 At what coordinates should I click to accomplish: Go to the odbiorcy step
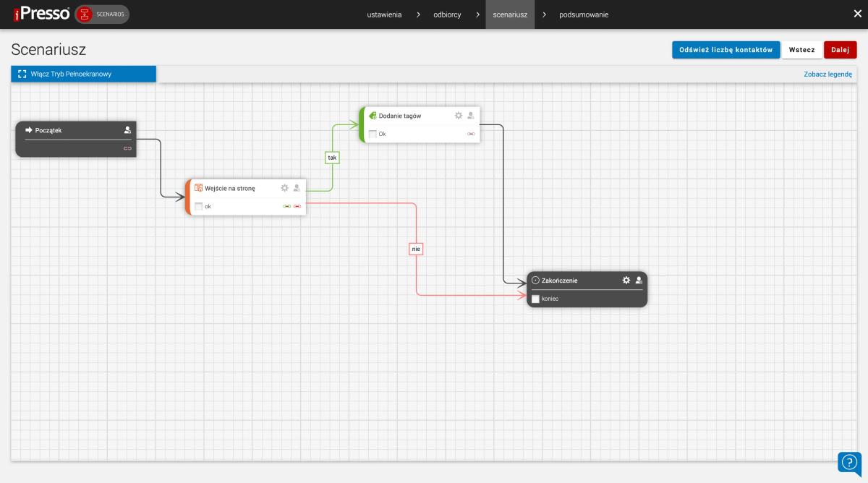[447, 14]
